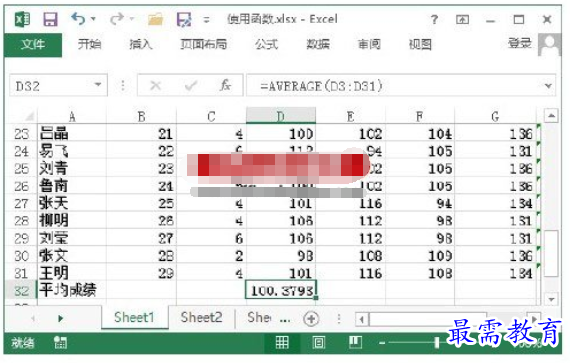Open a file with the folder icon
The image size is (570, 363).
click(x=156, y=19)
